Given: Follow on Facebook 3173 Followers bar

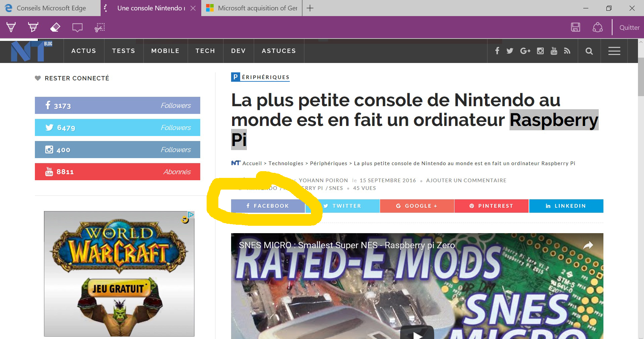Looking at the screenshot, I should tap(117, 106).
